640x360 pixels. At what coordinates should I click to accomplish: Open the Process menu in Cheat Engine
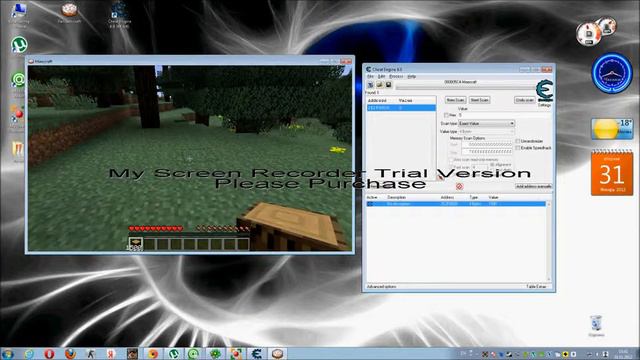[x=396, y=76]
